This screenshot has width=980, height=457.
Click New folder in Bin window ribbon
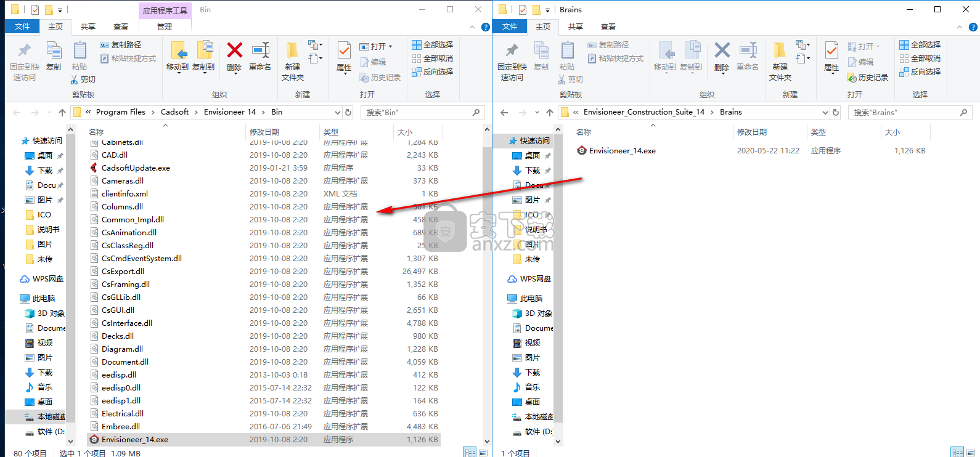click(293, 62)
